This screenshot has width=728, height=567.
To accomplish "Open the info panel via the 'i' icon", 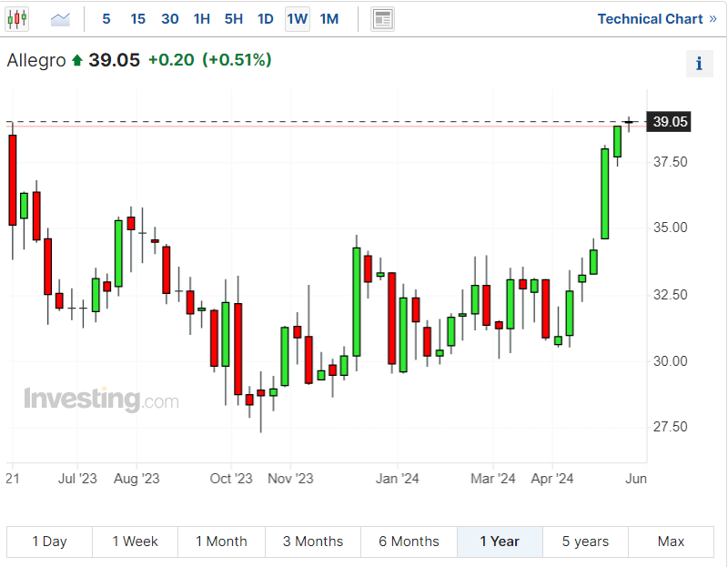I will (699, 64).
